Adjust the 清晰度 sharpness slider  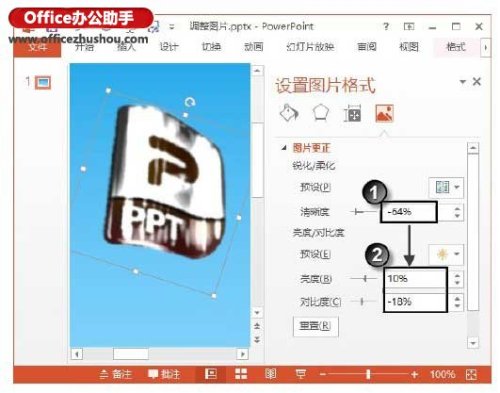coord(364,212)
